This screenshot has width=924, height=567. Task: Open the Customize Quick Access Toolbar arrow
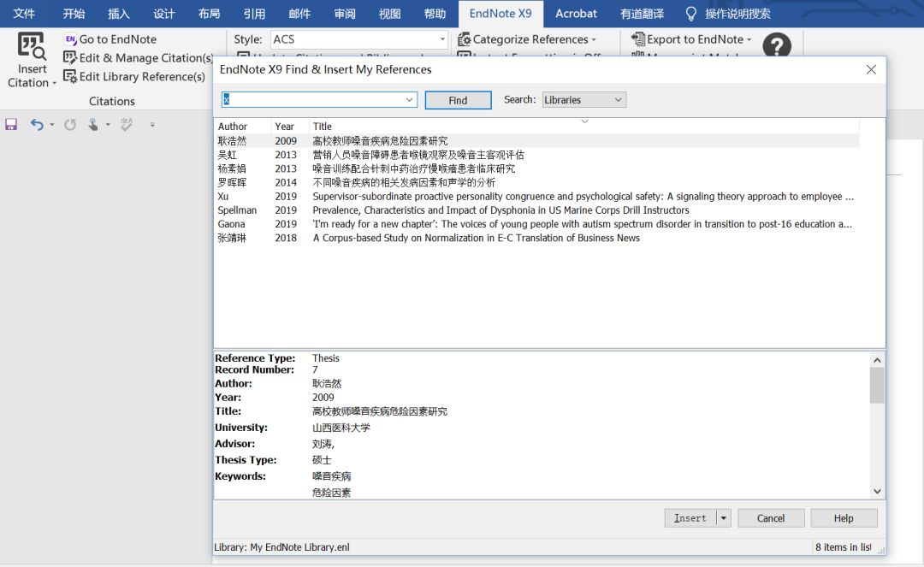152,124
